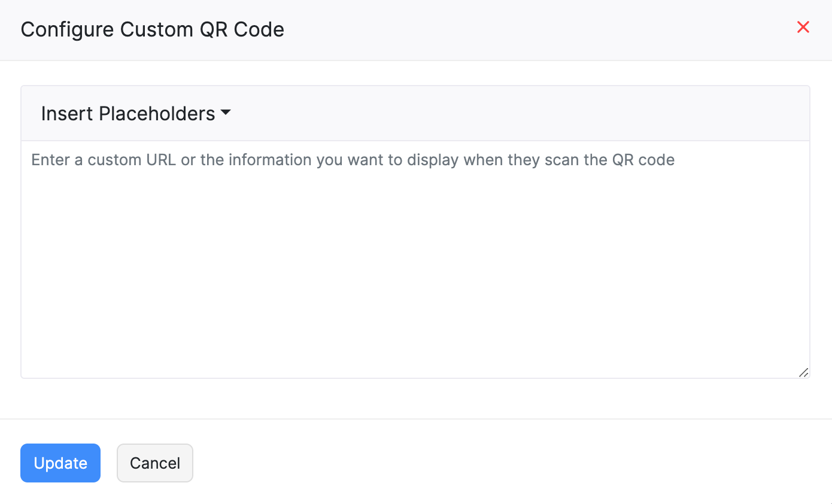Close the Configure Custom QR Code dialog
Viewport: 832px width, 504px height.
pyautogui.click(x=803, y=27)
